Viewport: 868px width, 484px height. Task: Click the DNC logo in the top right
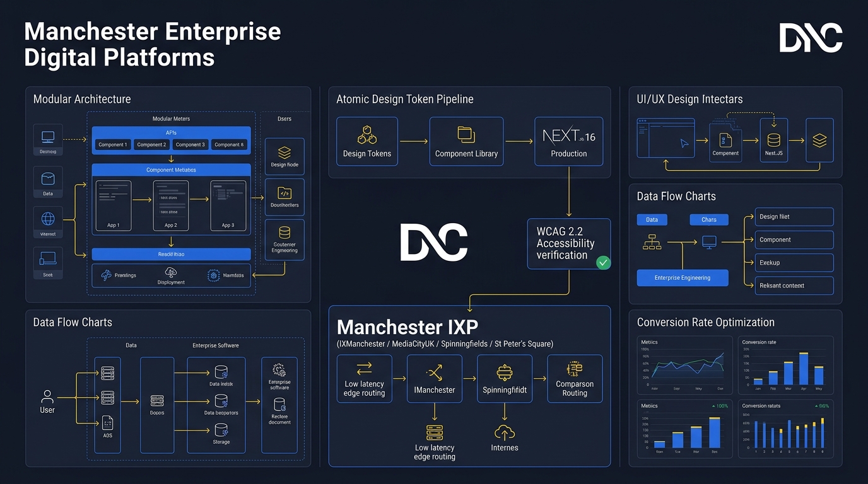(x=811, y=38)
